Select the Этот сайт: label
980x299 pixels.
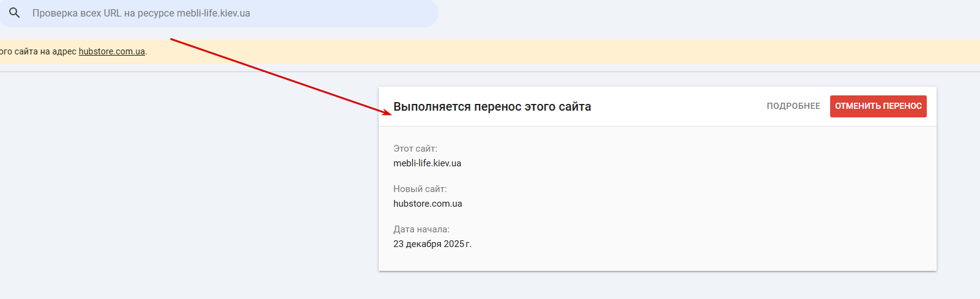point(415,149)
